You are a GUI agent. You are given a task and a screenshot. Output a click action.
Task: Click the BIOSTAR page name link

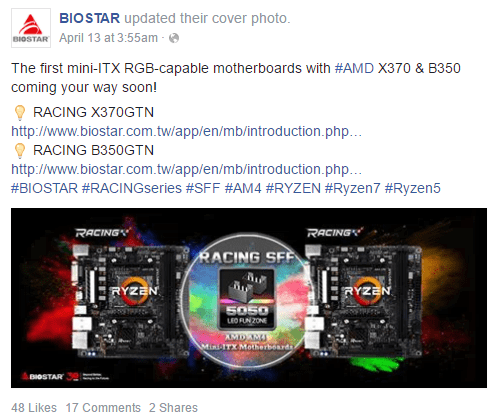pyautogui.click(x=89, y=18)
